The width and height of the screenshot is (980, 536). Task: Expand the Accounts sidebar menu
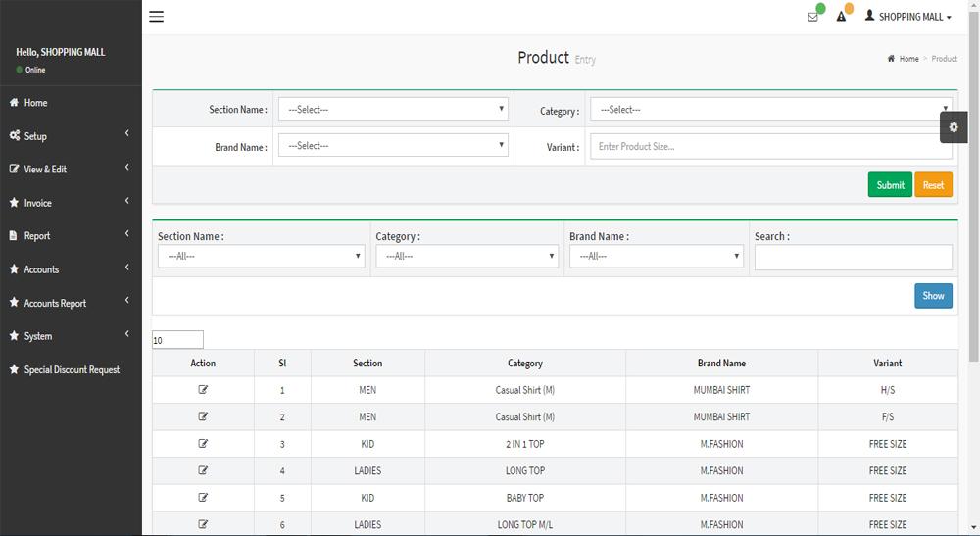pyautogui.click(x=71, y=269)
